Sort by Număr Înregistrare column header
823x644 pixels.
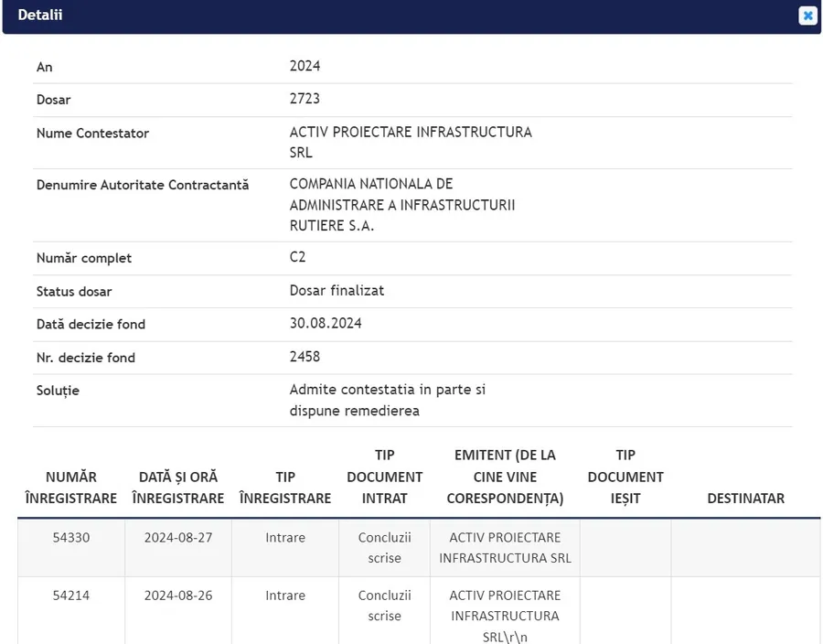(x=71, y=488)
